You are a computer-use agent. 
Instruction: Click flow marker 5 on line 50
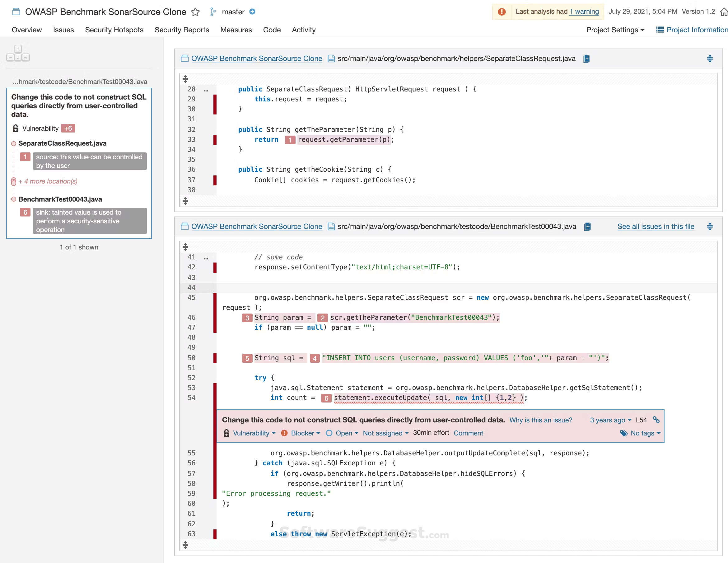[x=247, y=358]
